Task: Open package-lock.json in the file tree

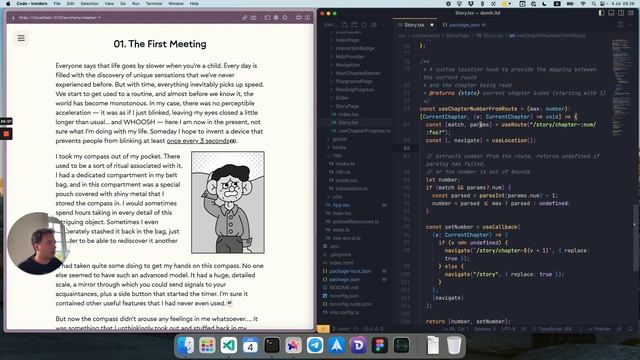Action: tap(350, 271)
